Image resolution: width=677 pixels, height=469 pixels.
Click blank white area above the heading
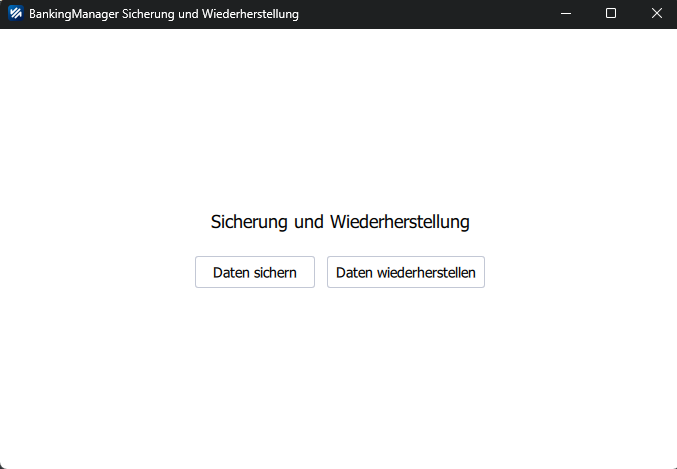coord(339,120)
